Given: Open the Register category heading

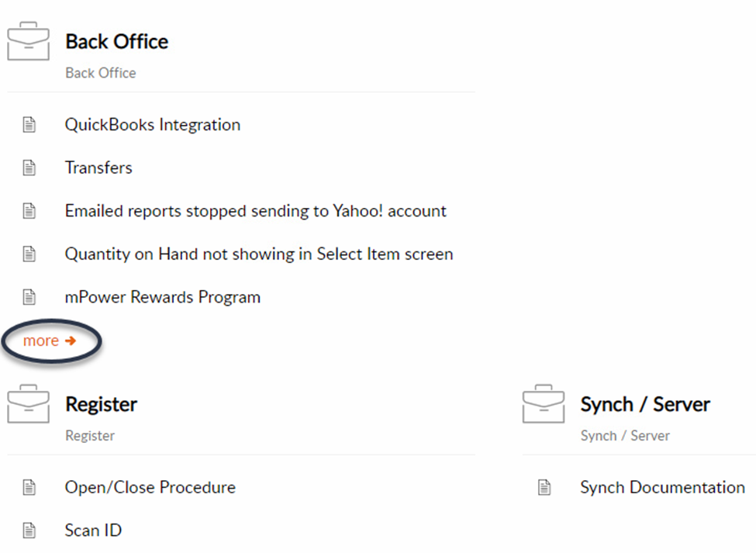Looking at the screenshot, I should coord(102,404).
